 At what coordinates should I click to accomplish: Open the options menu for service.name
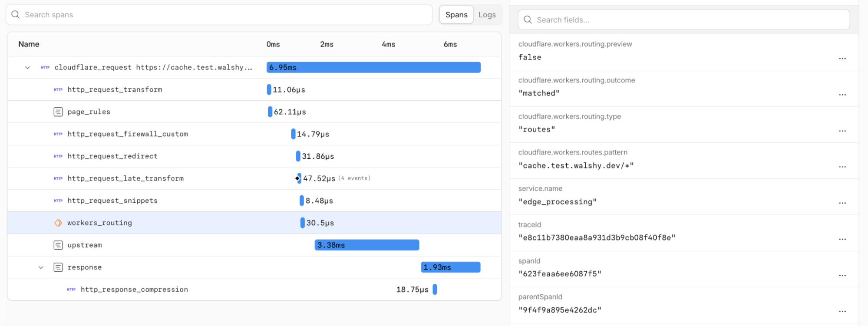842,203
